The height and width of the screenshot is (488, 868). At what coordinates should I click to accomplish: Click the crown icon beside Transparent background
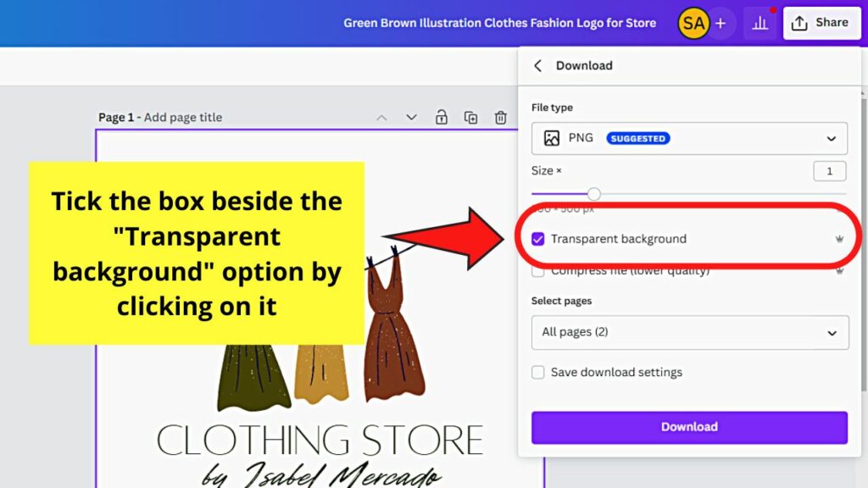[839, 238]
